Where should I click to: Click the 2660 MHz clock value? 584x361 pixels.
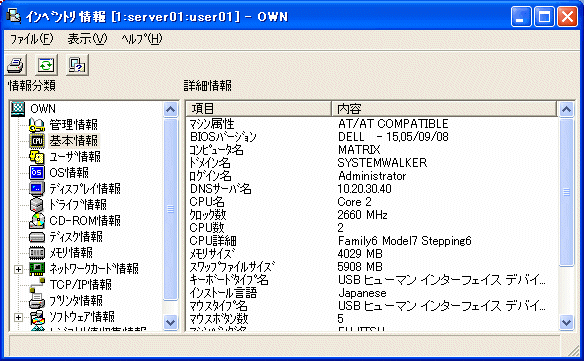[x=362, y=215]
